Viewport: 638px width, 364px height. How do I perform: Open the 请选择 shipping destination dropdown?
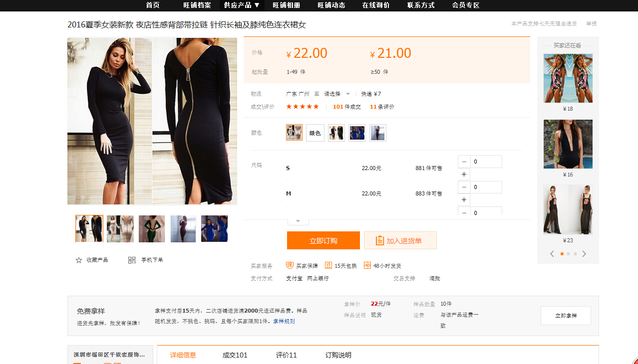tap(336, 94)
